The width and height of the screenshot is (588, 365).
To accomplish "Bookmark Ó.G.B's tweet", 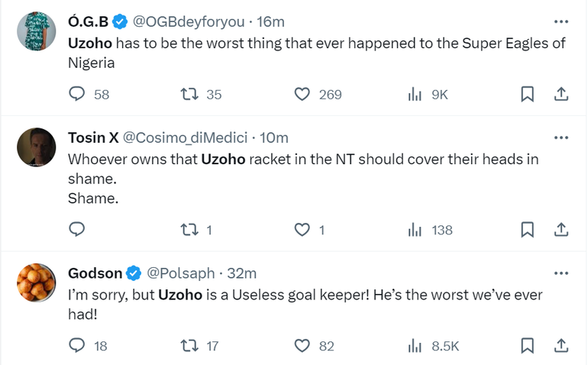I will tap(527, 95).
